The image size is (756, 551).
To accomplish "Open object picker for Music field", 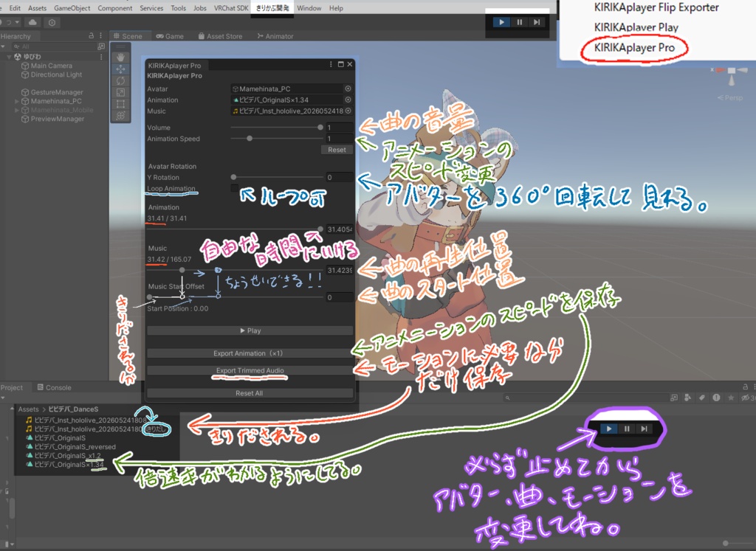I will (348, 111).
